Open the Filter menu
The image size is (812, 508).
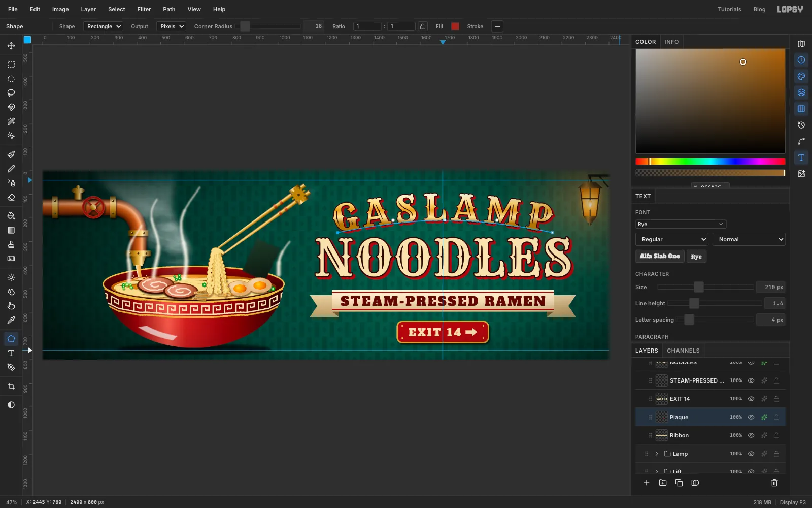[x=144, y=9]
